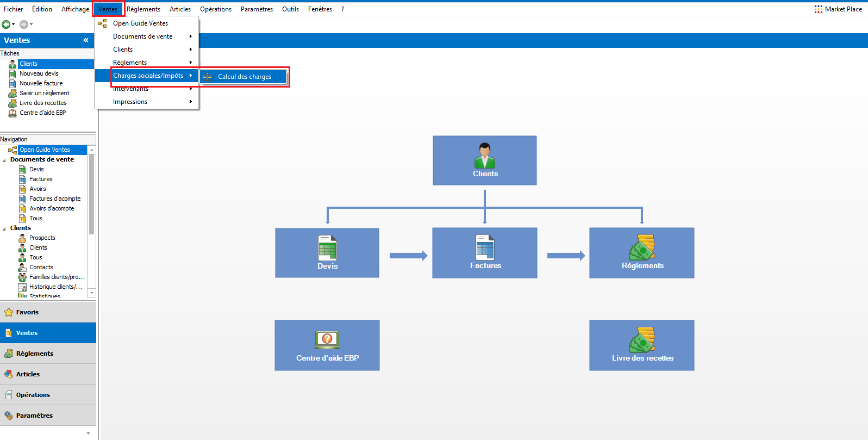Select Calcul des charges submenu entry

pos(243,77)
